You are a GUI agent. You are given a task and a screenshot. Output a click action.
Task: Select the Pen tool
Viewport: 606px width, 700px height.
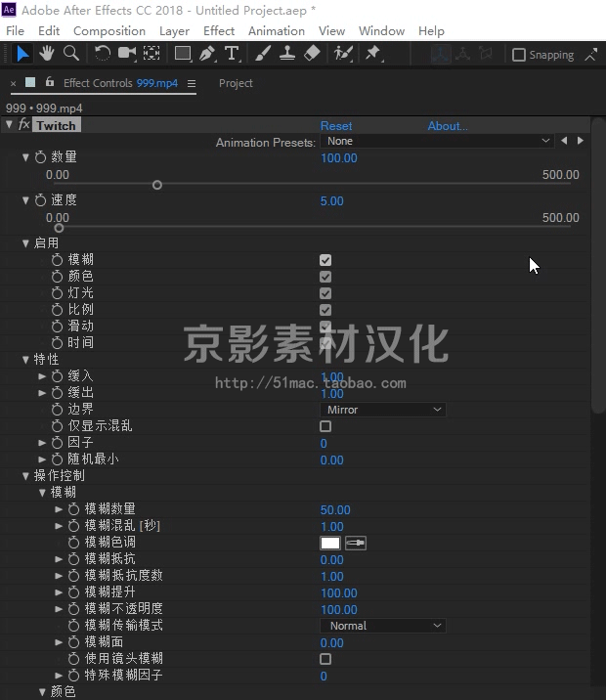click(207, 54)
